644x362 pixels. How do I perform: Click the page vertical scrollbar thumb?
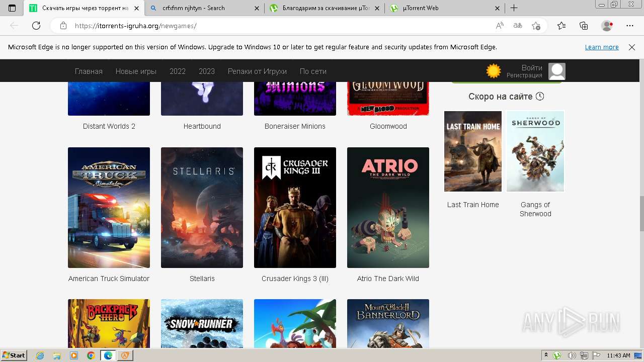[x=641, y=214]
